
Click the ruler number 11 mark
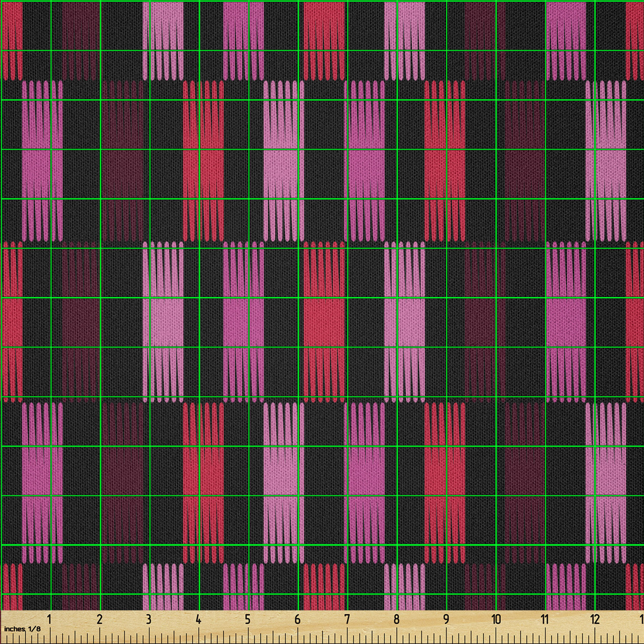[545, 619]
